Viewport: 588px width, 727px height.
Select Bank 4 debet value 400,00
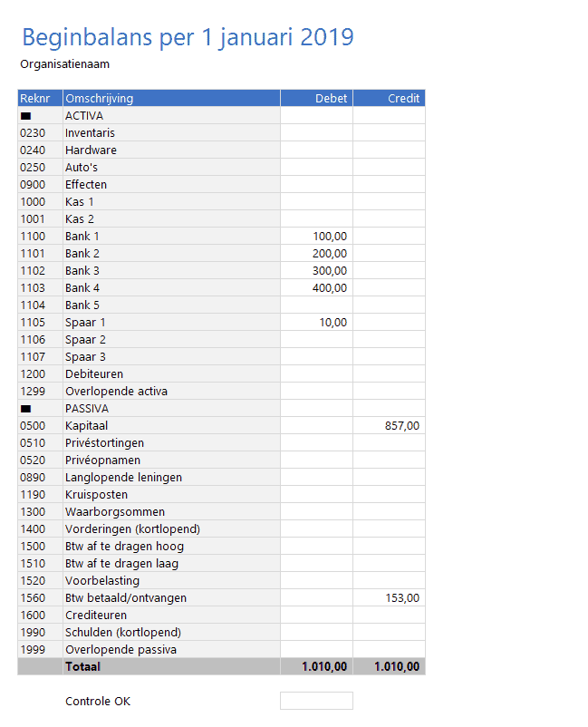(316, 288)
